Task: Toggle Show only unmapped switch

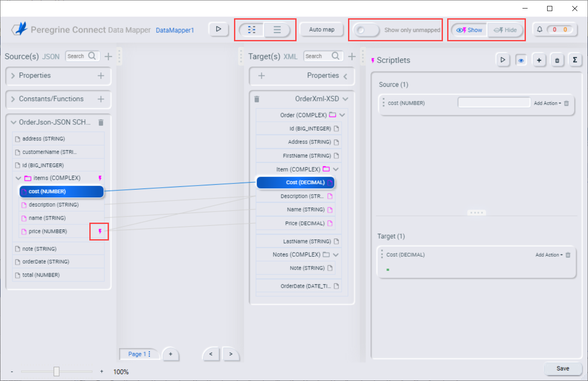Action: click(366, 30)
